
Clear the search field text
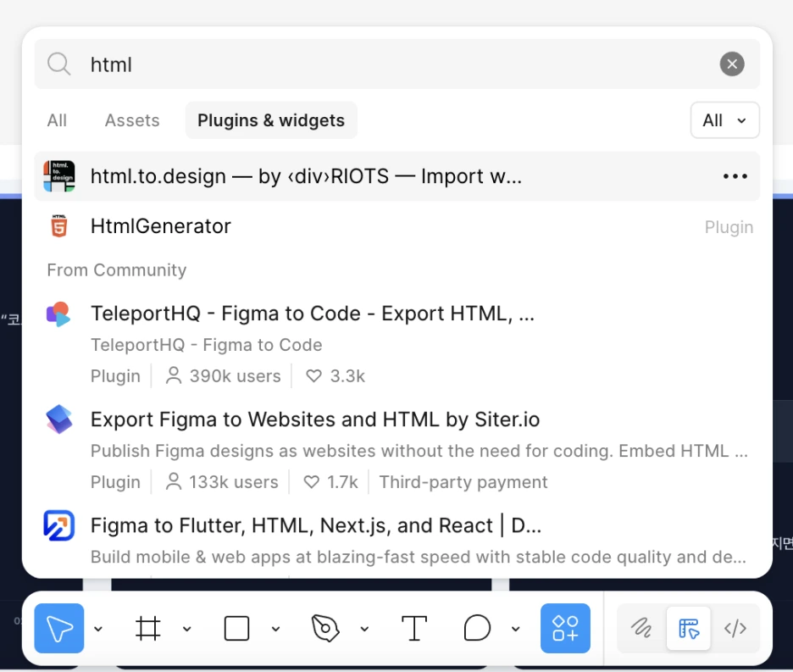click(732, 64)
